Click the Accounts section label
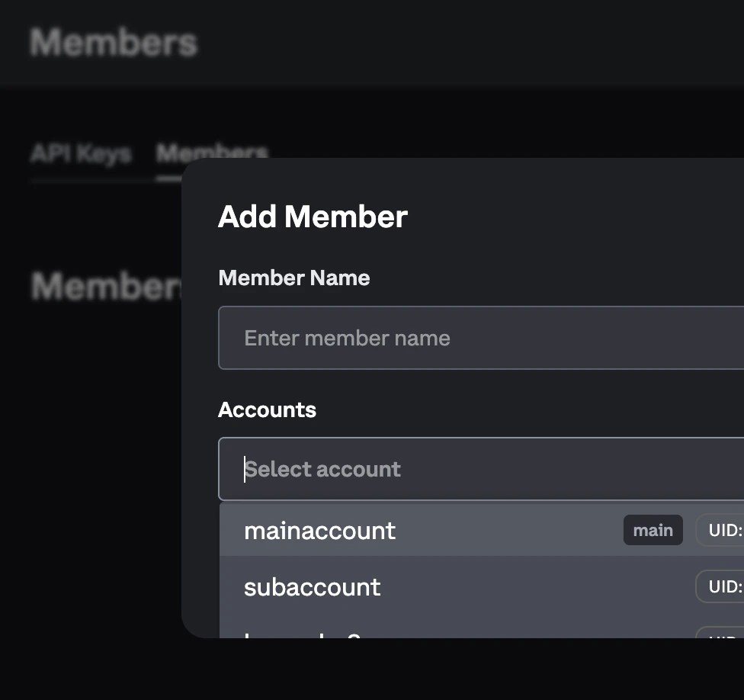This screenshot has width=744, height=700. coord(267,409)
